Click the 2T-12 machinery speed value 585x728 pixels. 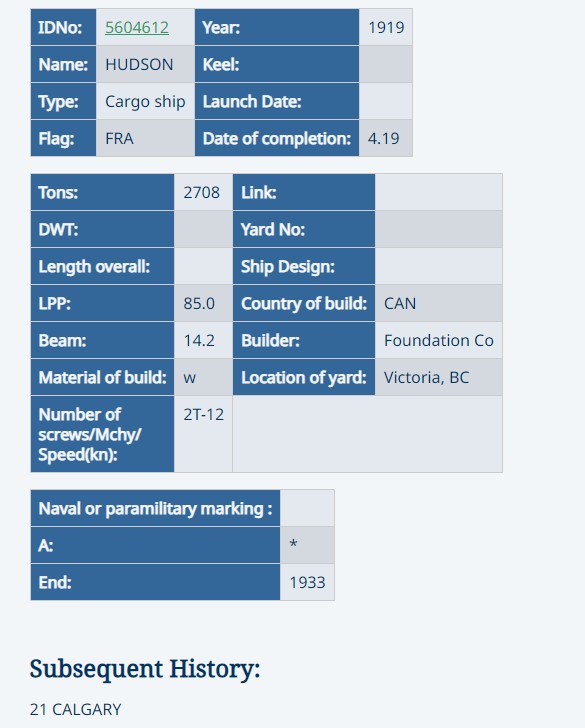[203, 414]
